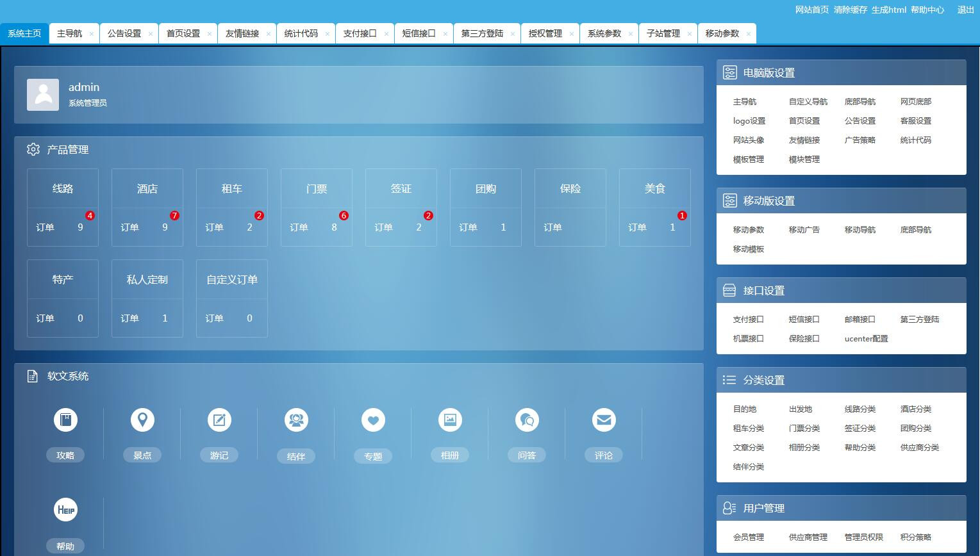980x556 pixels.
Task: Open the 相册 photo album icon
Action: point(450,420)
